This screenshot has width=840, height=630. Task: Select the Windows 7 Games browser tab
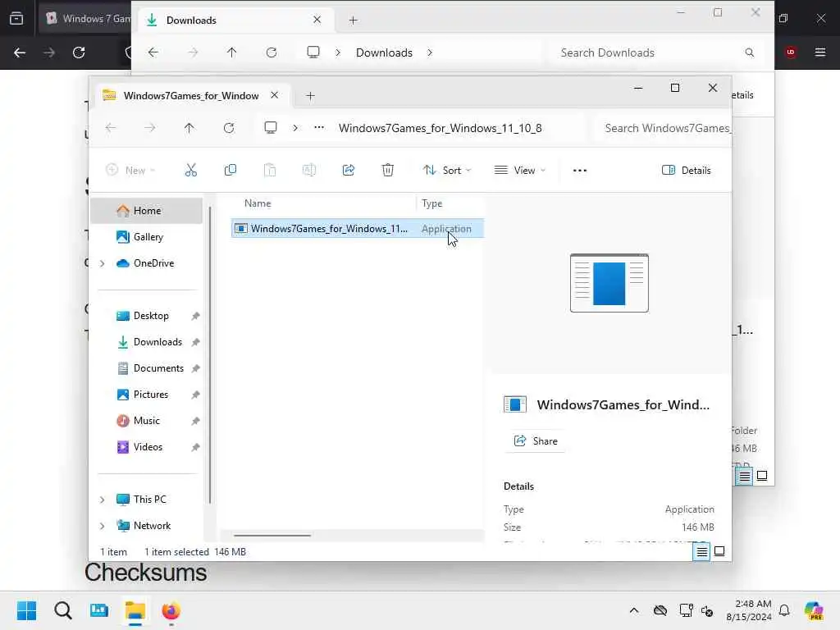pyautogui.click(x=87, y=19)
